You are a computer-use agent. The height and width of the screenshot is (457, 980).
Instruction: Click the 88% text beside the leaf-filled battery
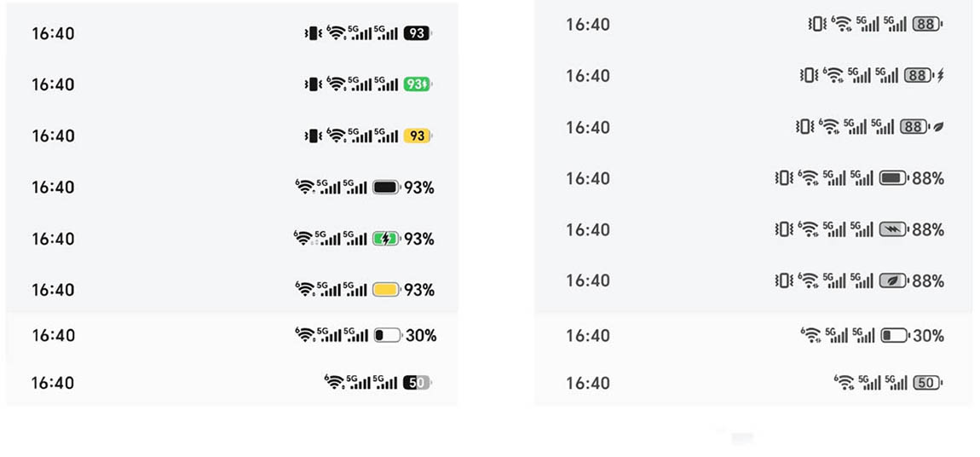tap(928, 281)
